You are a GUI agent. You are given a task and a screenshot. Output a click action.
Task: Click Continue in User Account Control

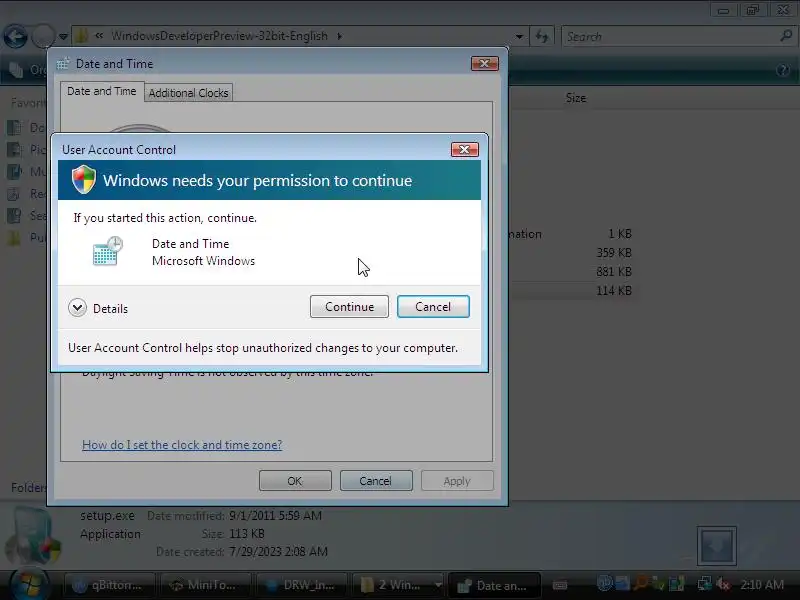click(x=349, y=307)
